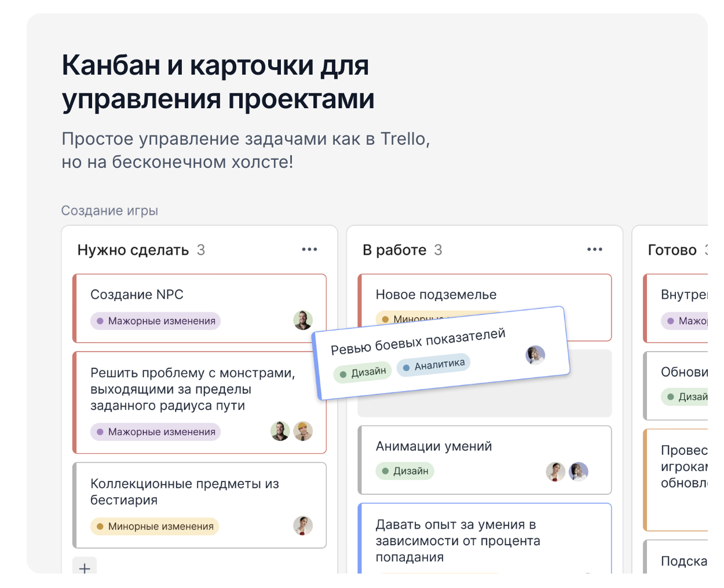
Task: Click the Создание игры board label
Action: [x=109, y=211]
